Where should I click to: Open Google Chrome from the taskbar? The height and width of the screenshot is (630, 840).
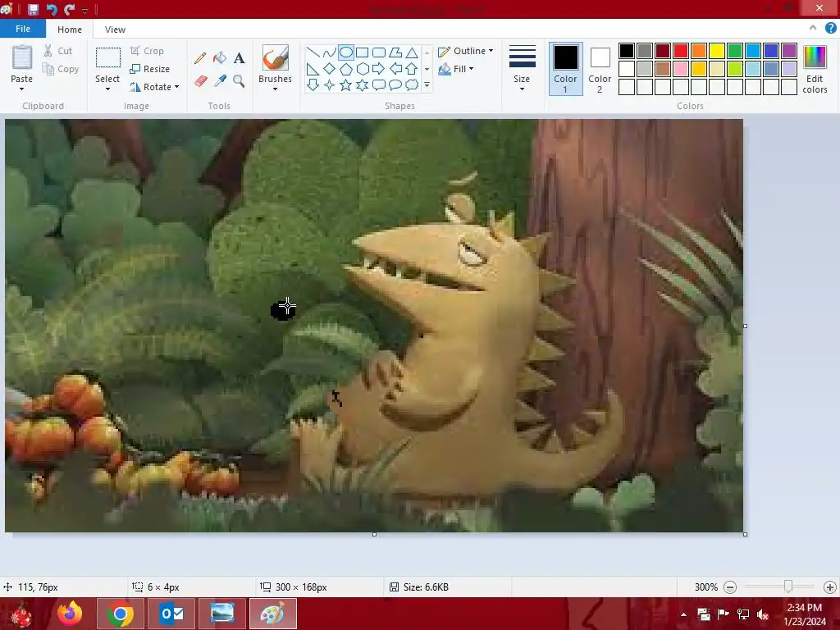pyautogui.click(x=121, y=614)
